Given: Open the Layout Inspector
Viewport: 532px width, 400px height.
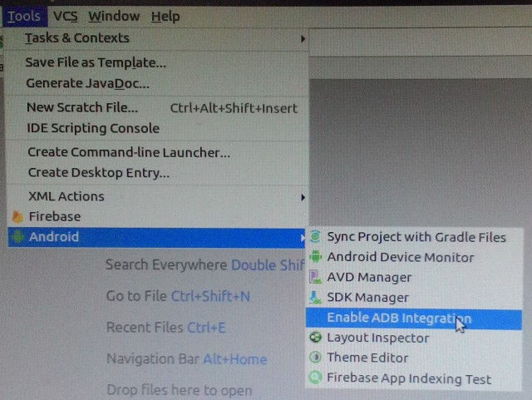Looking at the screenshot, I should click(414, 338).
